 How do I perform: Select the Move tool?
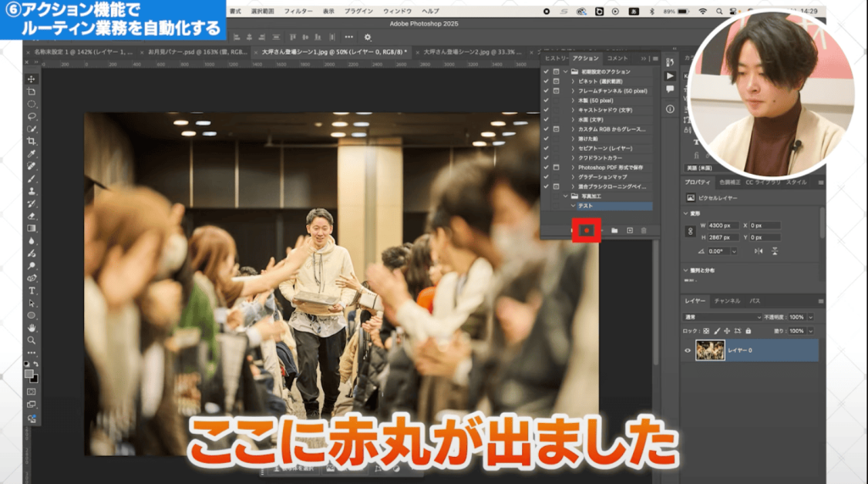point(31,79)
